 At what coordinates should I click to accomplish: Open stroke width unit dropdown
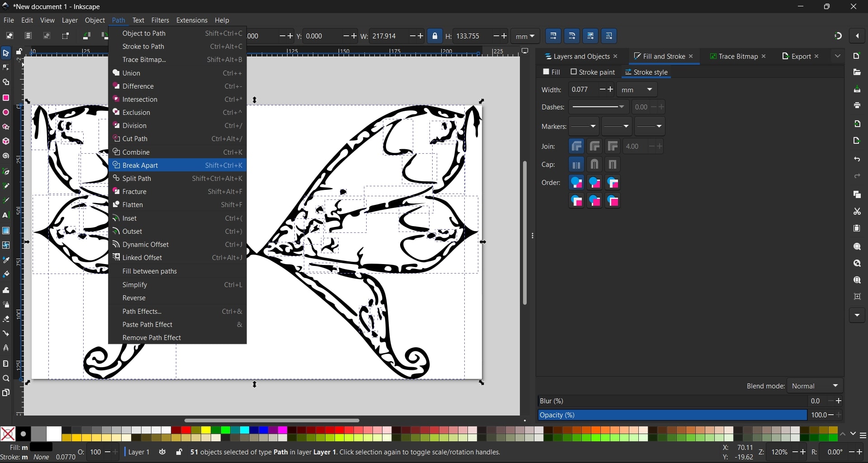637,90
